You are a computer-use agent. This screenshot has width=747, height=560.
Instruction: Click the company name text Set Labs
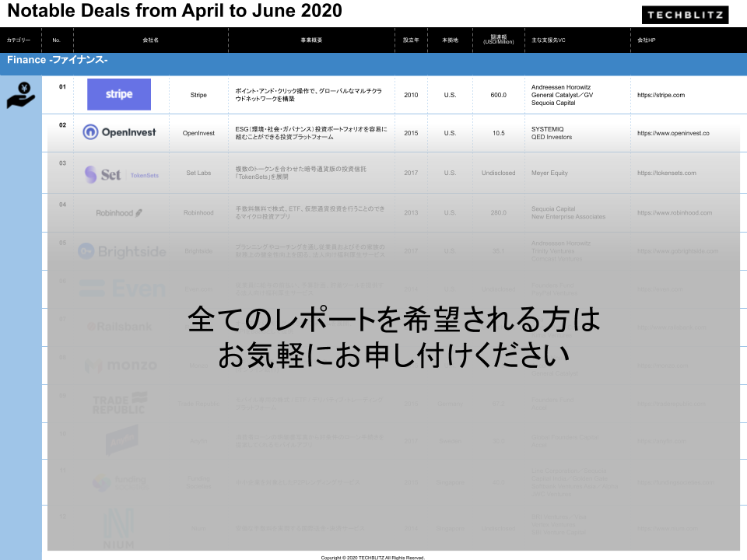point(198,173)
